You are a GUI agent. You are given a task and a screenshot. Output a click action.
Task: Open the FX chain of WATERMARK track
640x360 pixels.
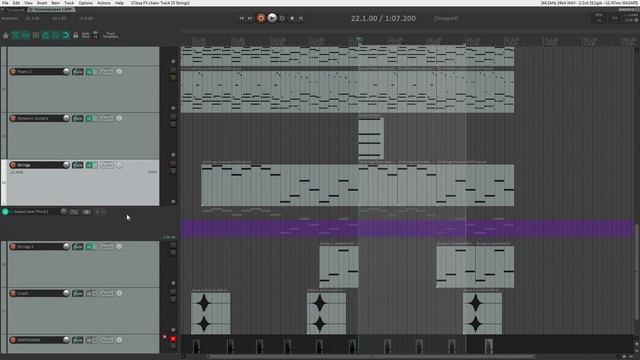pyautogui.click(x=89, y=340)
